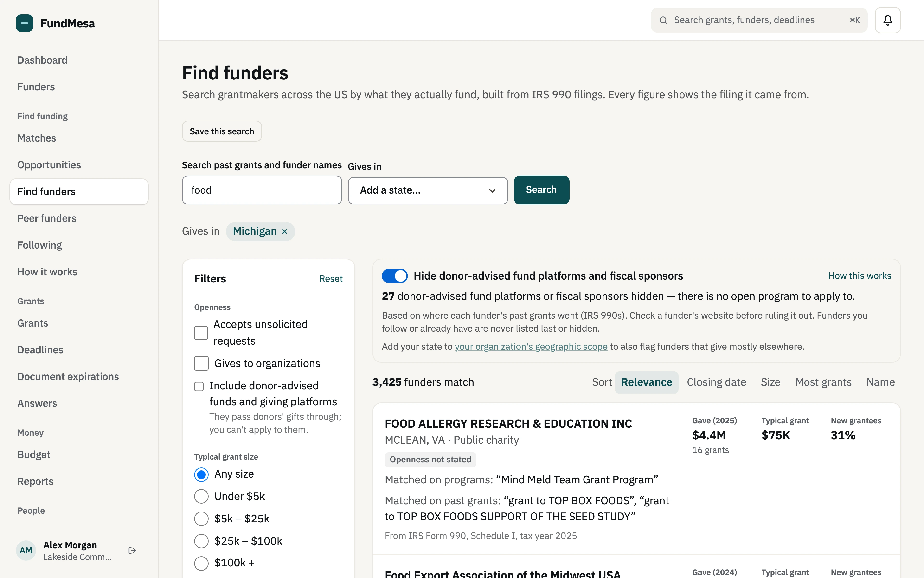The image size is (924, 578).
Task: Click the past grants search field containing food
Action: click(x=262, y=190)
